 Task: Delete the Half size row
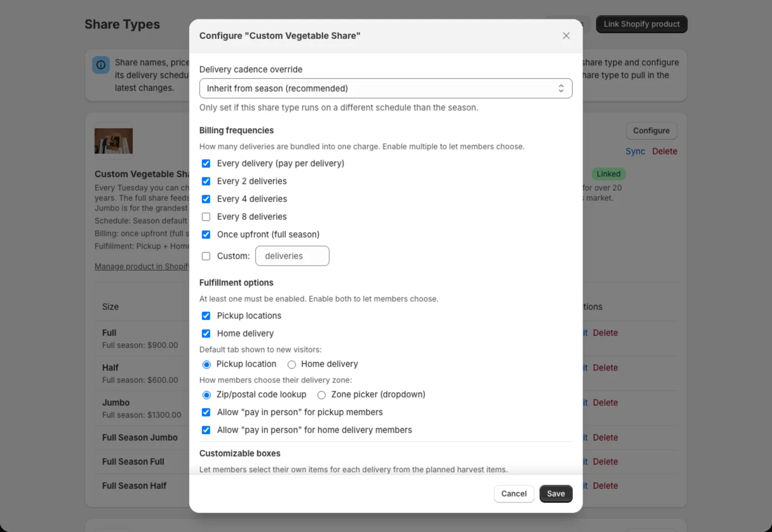coord(605,368)
